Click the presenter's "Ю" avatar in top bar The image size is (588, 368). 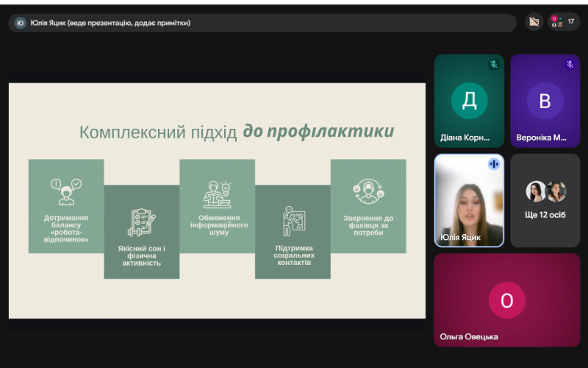click(x=20, y=23)
